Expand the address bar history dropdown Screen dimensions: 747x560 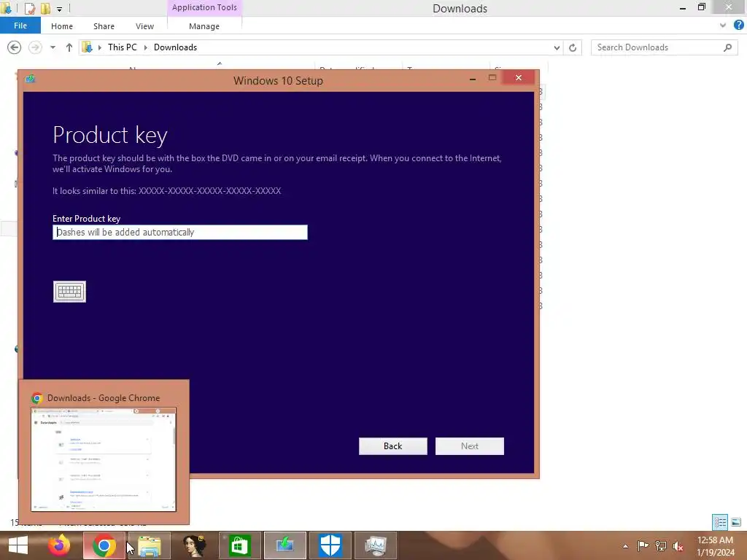pyautogui.click(x=557, y=47)
